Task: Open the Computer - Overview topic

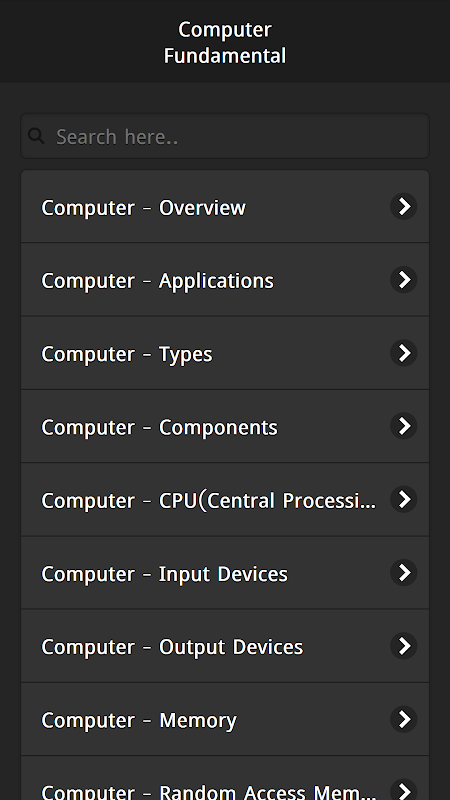Action: [x=225, y=207]
